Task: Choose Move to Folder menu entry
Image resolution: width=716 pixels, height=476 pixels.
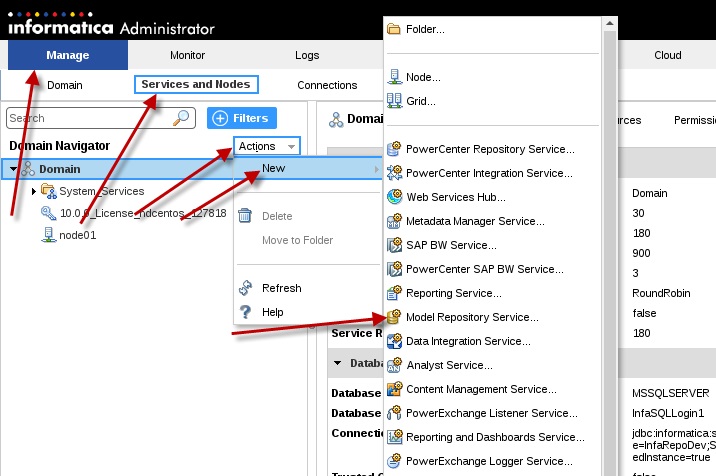Action: coord(297,240)
